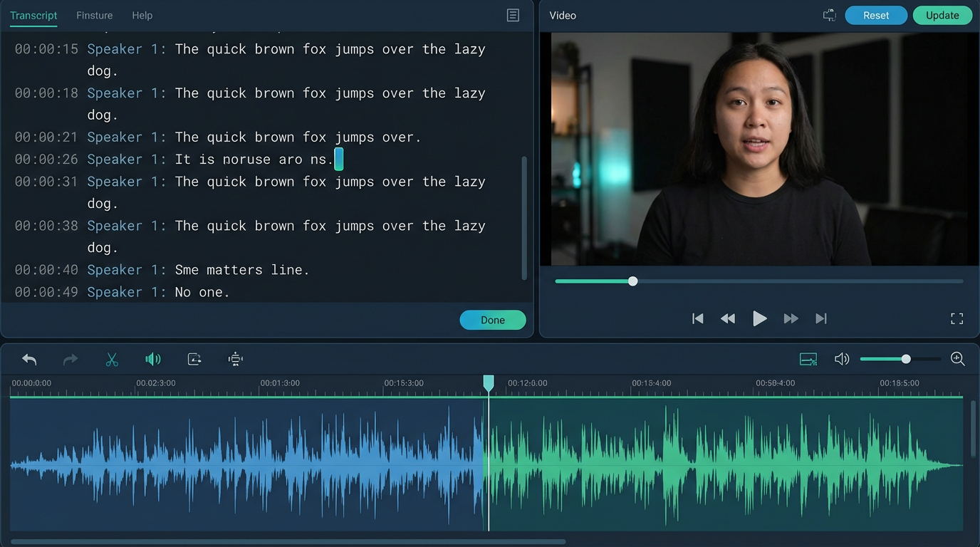Select the scissors split tool
This screenshot has height=547, width=980.
112,359
